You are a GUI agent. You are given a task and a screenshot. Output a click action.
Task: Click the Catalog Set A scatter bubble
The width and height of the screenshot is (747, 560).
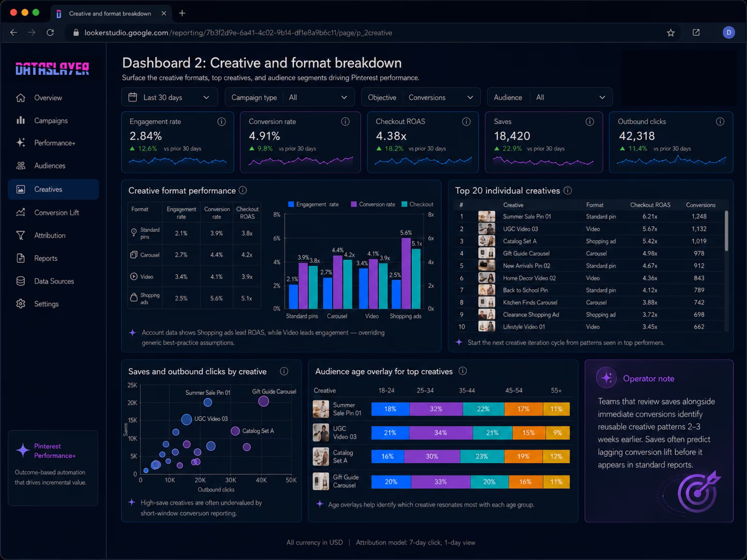pyautogui.click(x=235, y=431)
